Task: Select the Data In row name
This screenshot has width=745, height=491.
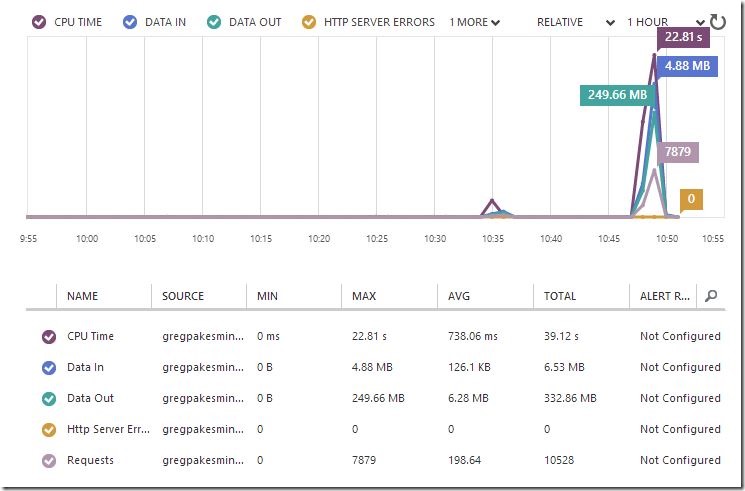Action: pyautogui.click(x=85, y=367)
